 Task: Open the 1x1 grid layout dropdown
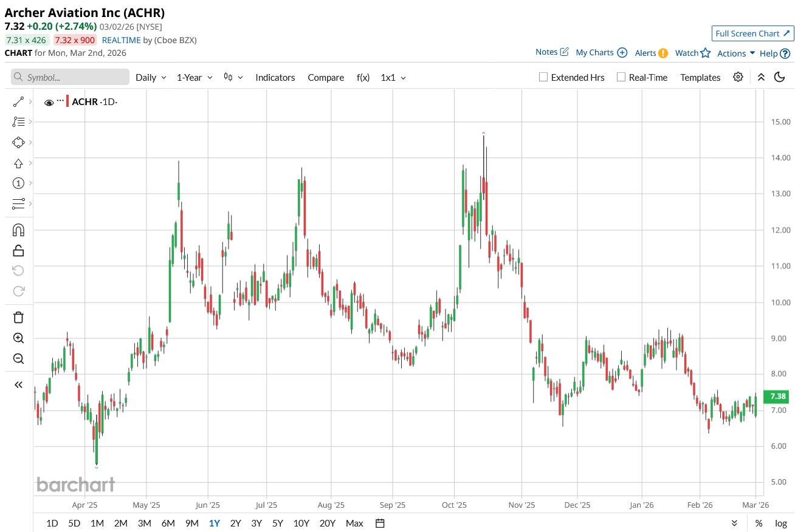pos(393,77)
